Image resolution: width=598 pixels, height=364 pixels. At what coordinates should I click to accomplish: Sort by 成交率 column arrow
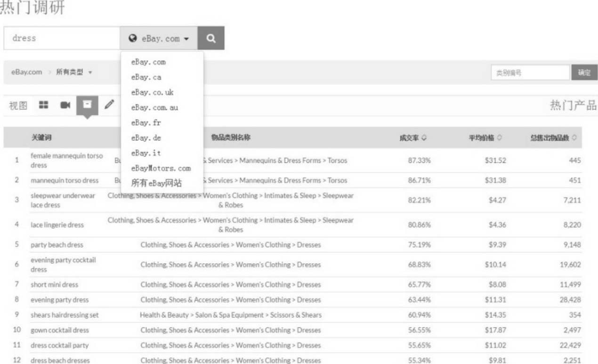[424, 138]
